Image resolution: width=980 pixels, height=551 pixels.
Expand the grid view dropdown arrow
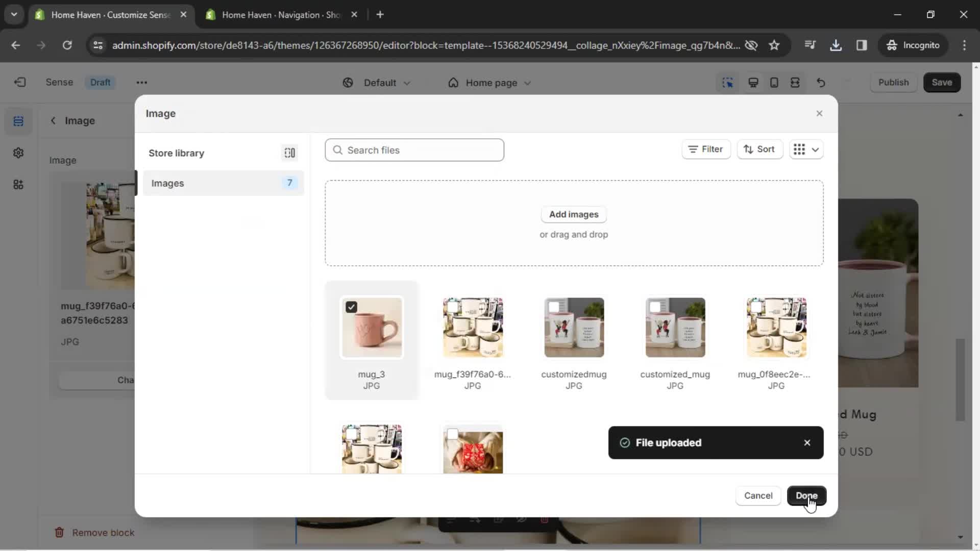point(815,149)
